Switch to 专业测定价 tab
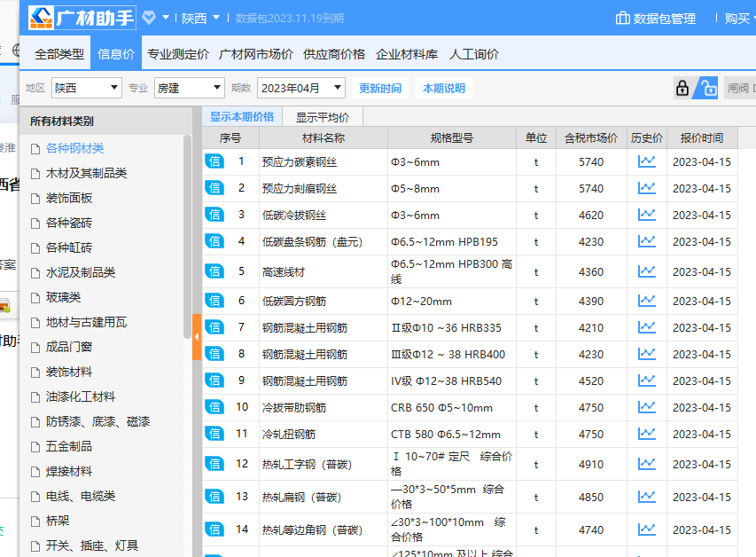 click(x=178, y=53)
